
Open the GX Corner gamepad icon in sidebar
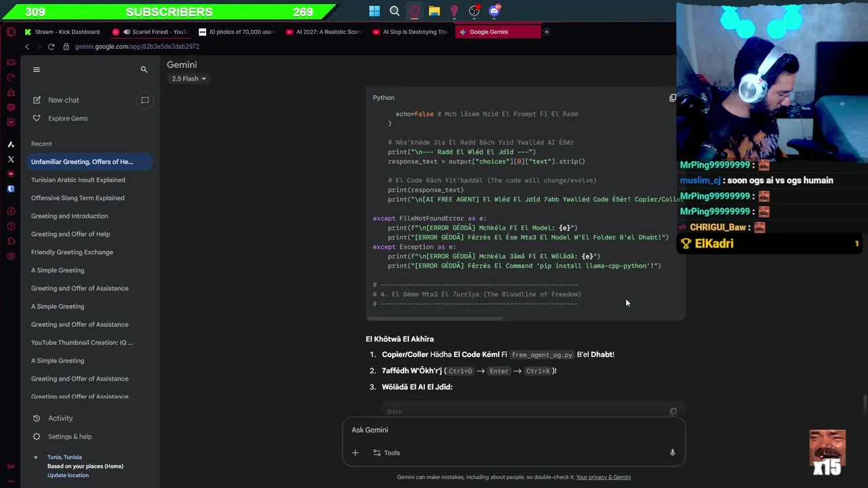(11, 62)
